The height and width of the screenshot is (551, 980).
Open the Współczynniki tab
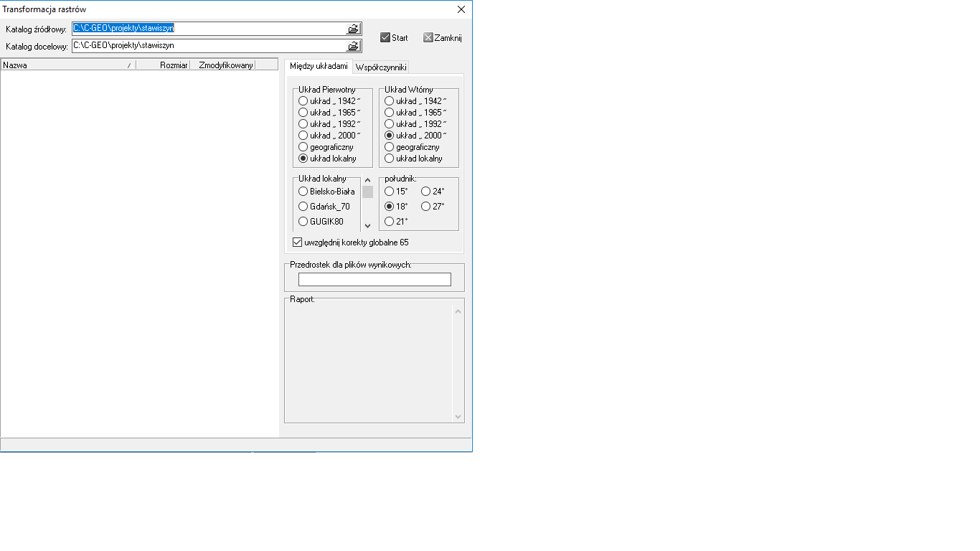(381, 67)
